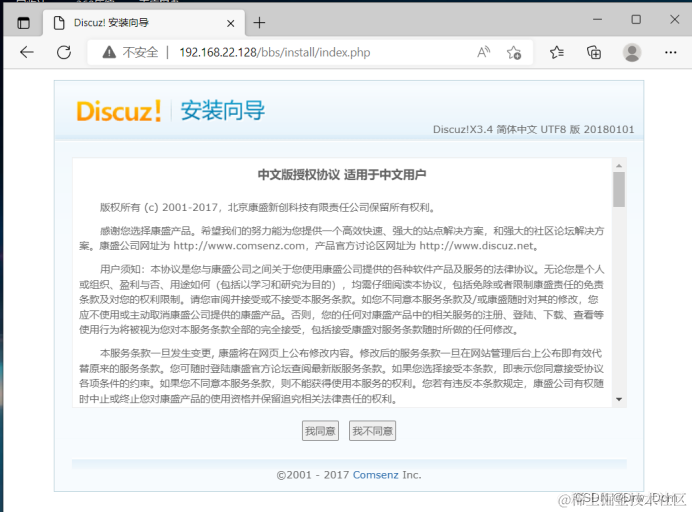Click the read aloud icon

[484, 52]
